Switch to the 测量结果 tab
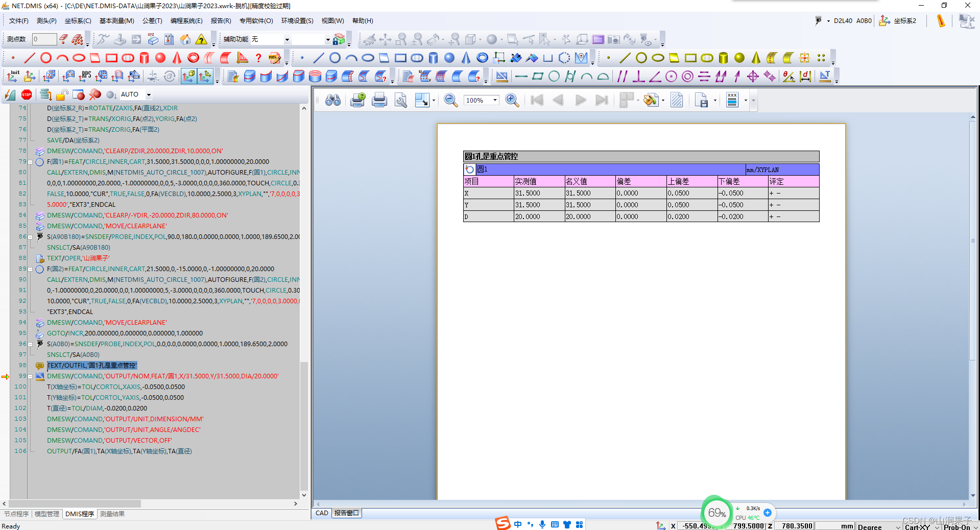Screen dimensions: 980x530 (x=112, y=514)
